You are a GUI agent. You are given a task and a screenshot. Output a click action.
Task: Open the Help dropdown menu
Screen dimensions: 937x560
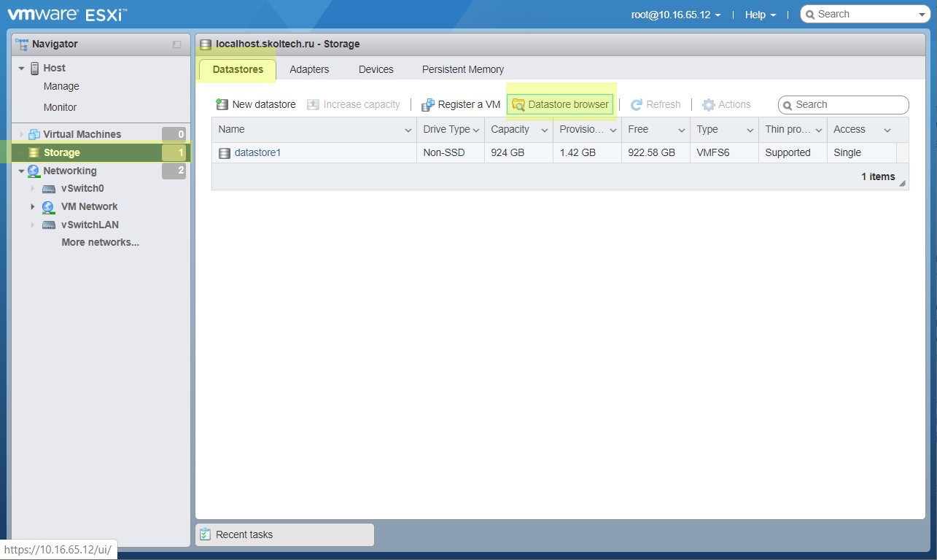pos(761,15)
